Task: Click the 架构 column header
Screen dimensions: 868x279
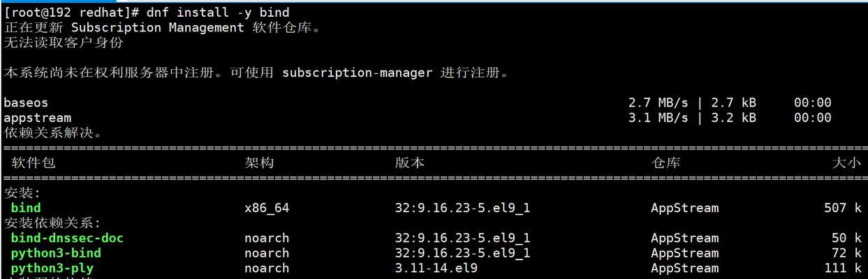Action: [x=259, y=163]
